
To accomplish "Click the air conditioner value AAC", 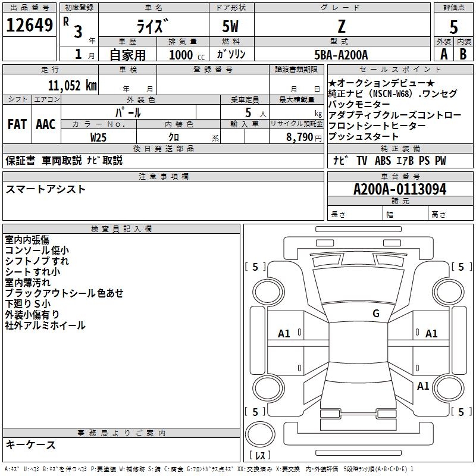I will (x=46, y=124).
